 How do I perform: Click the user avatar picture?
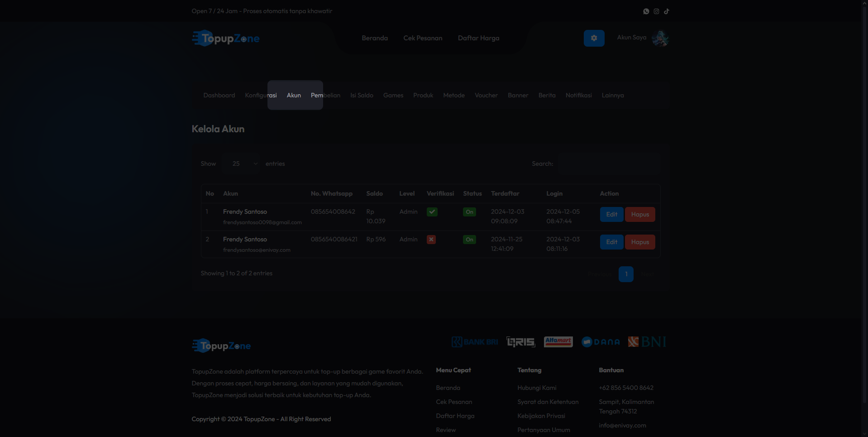click(x=660, y=38)
